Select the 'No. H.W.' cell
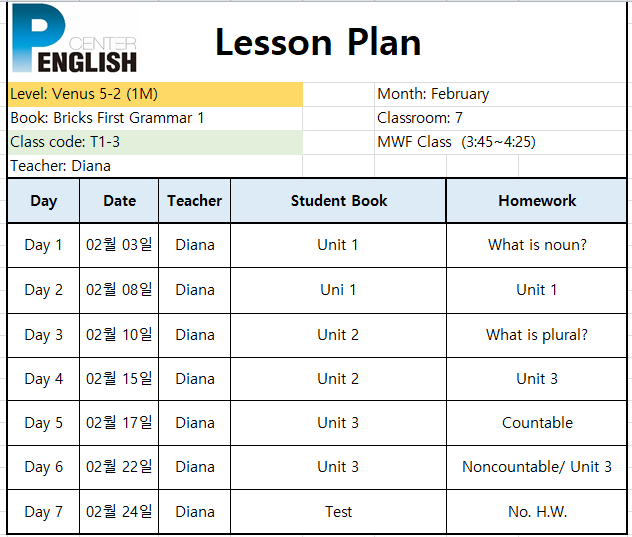The height and width of the screenshot is (537, 632). point(536,512)
